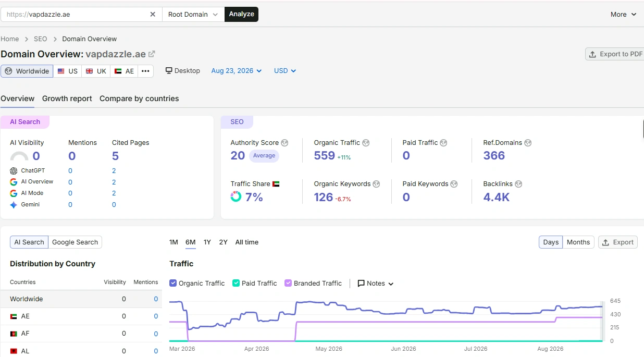
Task: Click the Notes speech bubble icon
Action: click(361, 284)
